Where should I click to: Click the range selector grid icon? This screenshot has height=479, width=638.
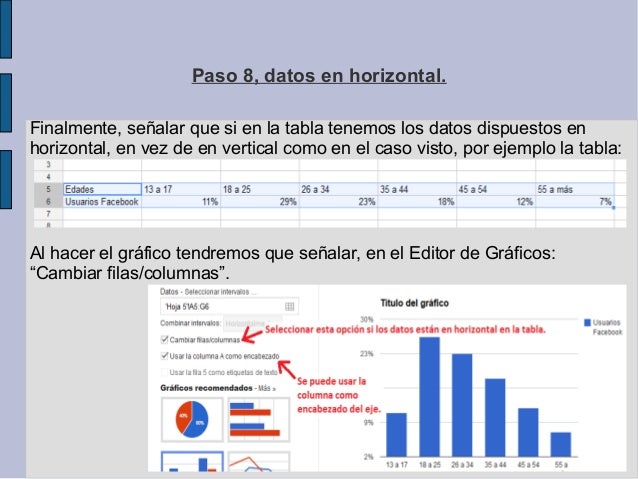[x=289, y=306]
